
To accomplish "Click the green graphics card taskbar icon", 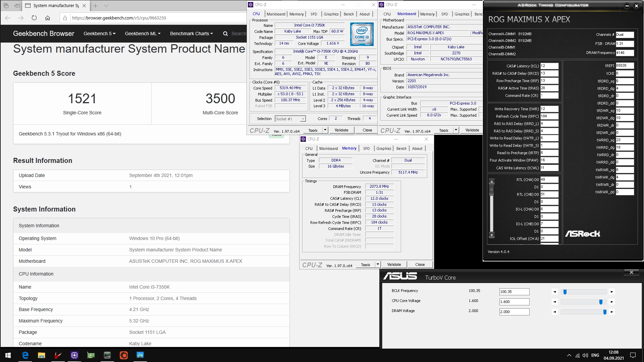I will 91,355.
